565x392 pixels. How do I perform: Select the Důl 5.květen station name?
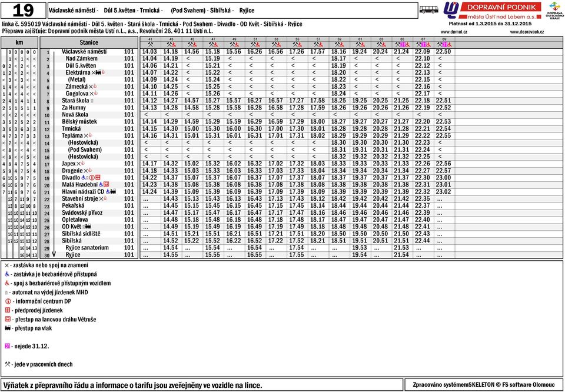coord(81,65)
